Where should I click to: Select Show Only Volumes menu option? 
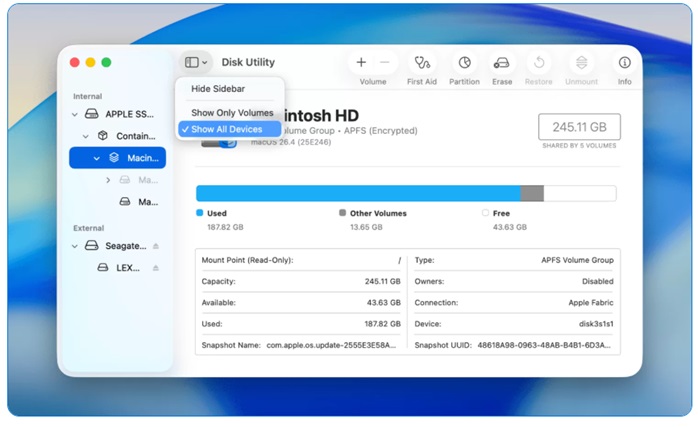[x=232, y=113]
